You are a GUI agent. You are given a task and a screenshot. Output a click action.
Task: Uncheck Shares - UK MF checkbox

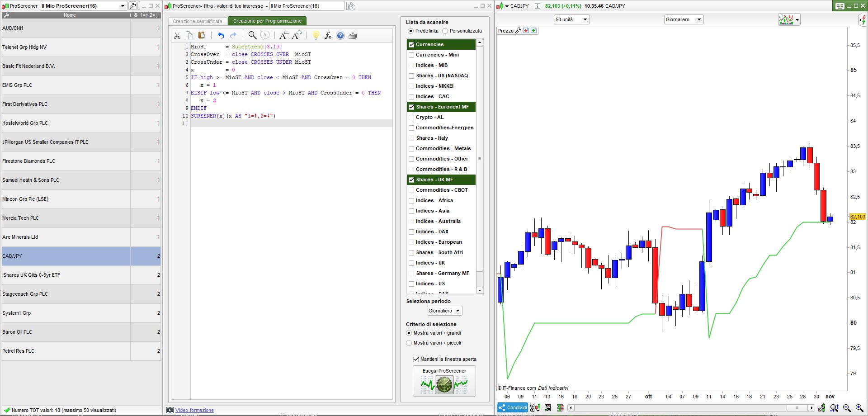pyautogui.click(x=411, y=180)
